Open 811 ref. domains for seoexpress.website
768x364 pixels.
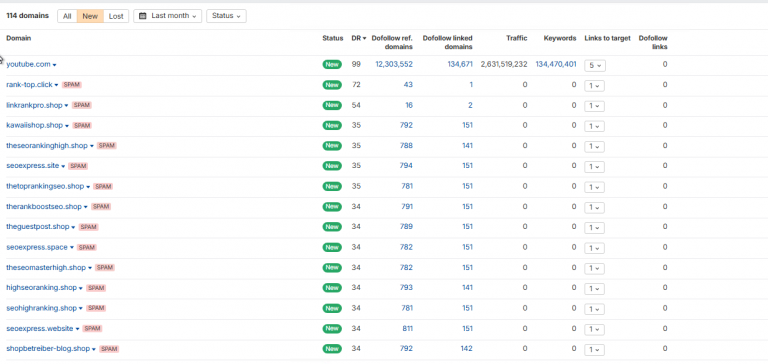(407, 329)
